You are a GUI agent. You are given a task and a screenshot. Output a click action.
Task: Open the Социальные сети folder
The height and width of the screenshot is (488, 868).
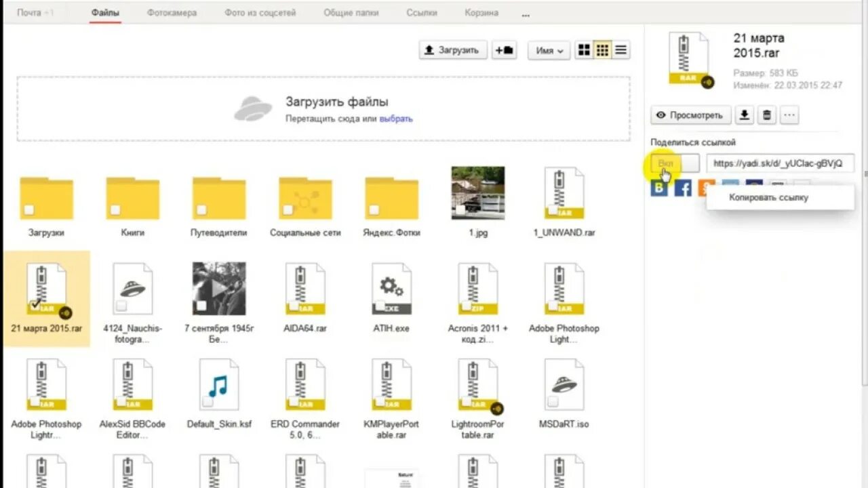tap(305, 198)
